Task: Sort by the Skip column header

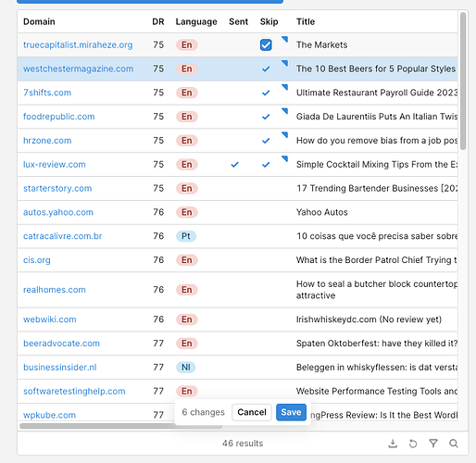Action: pos(269,21)
